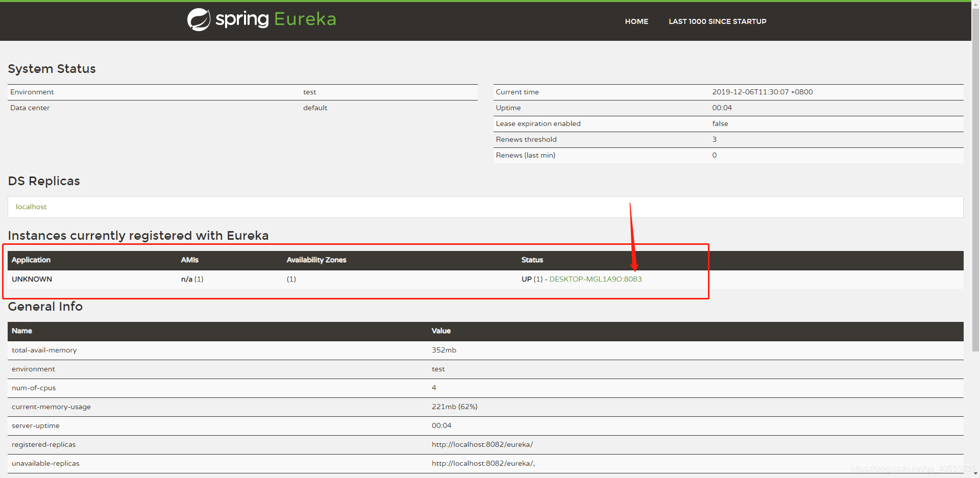
Task: Click the n/a (1) AMIs cell
Action: [192, 279]
